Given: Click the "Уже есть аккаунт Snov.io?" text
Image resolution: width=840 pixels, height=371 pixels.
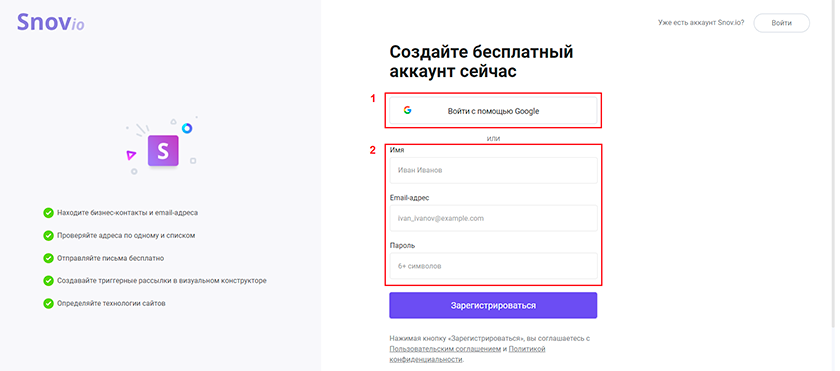Looking at the screenshot, I should coord(701,23).
